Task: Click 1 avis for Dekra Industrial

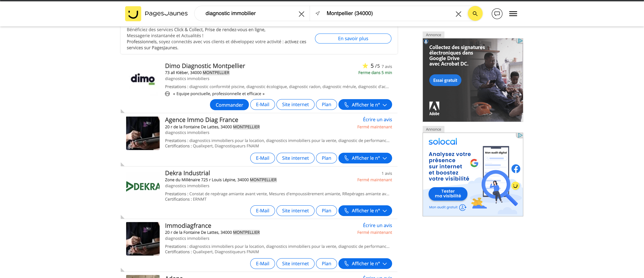Action: pyautogui.click(x=387, y=173)
